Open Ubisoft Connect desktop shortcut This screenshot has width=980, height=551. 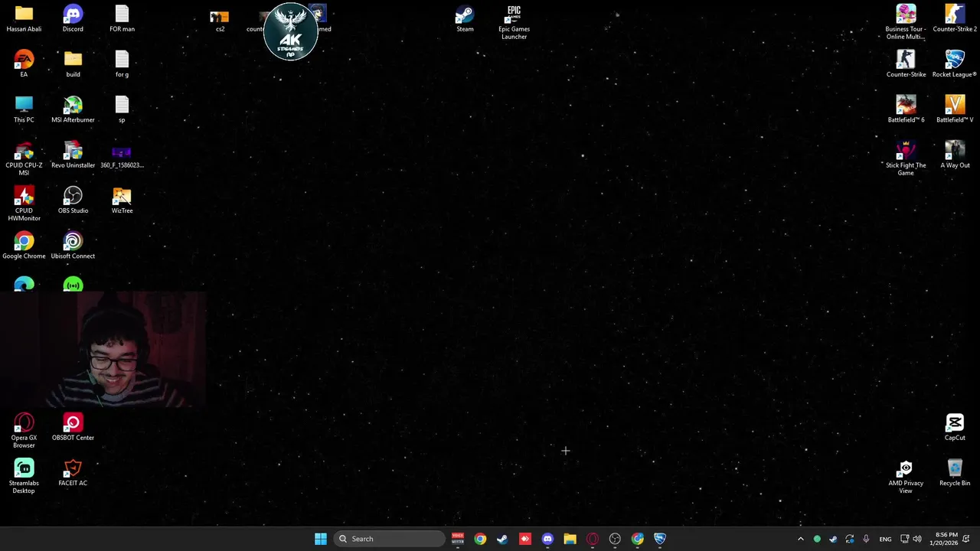pos(73,246)
